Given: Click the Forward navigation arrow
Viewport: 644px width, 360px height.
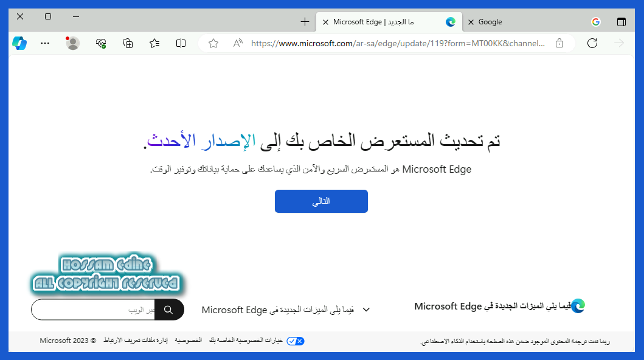Looking at the screenshot, I should click(x=619, y=43).
